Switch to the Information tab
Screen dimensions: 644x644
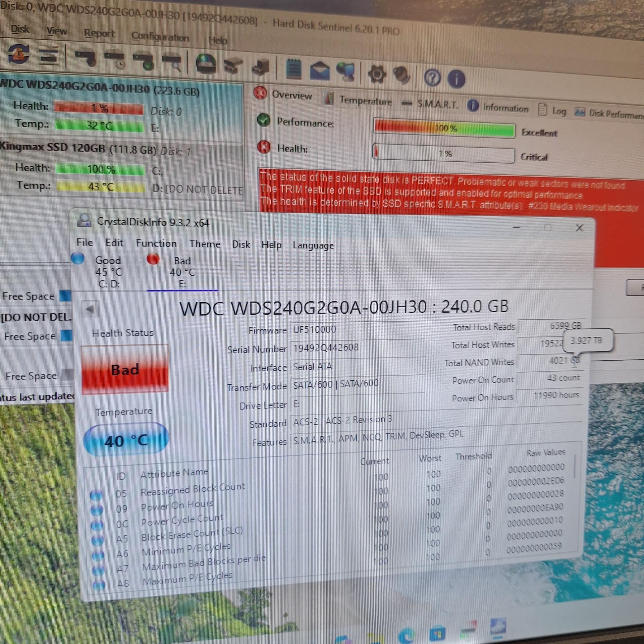click(x=498, y=107)
